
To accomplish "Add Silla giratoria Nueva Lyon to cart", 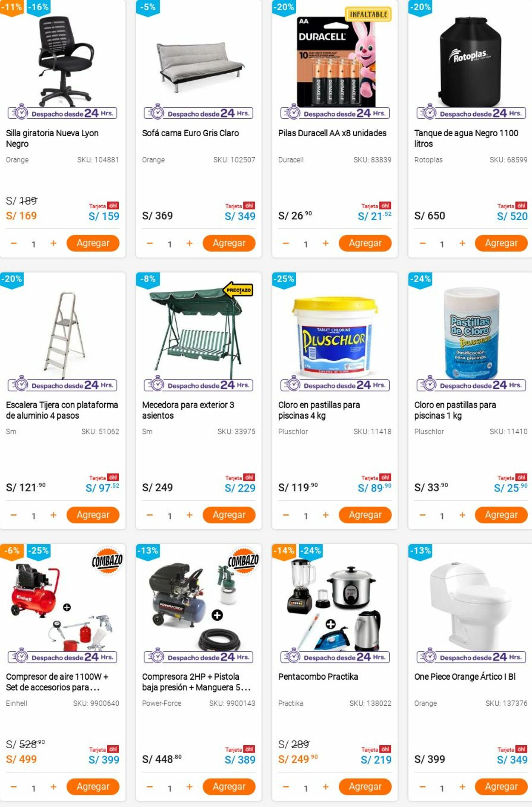I will pyautogui.click(x=93, y=243).
